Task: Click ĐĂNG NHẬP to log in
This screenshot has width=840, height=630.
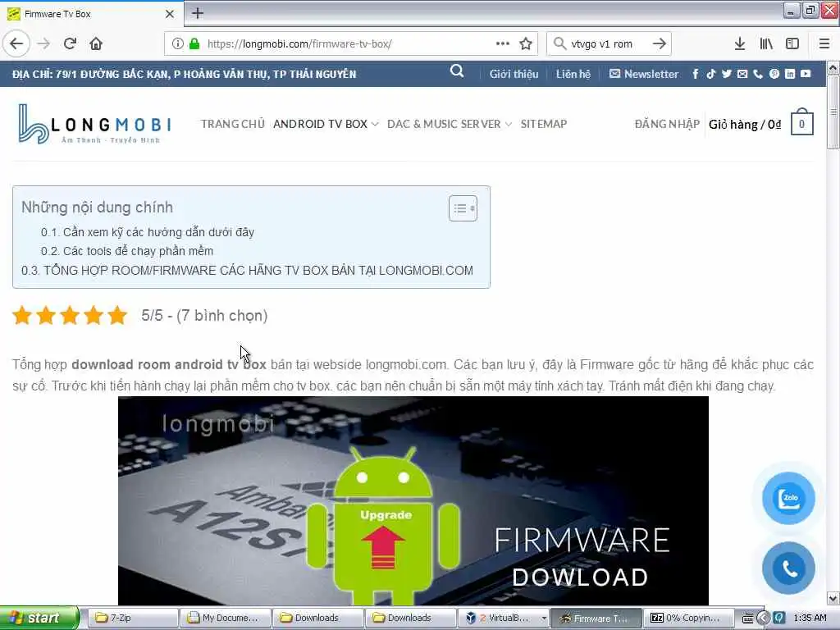Action: [x=667, y=125]
